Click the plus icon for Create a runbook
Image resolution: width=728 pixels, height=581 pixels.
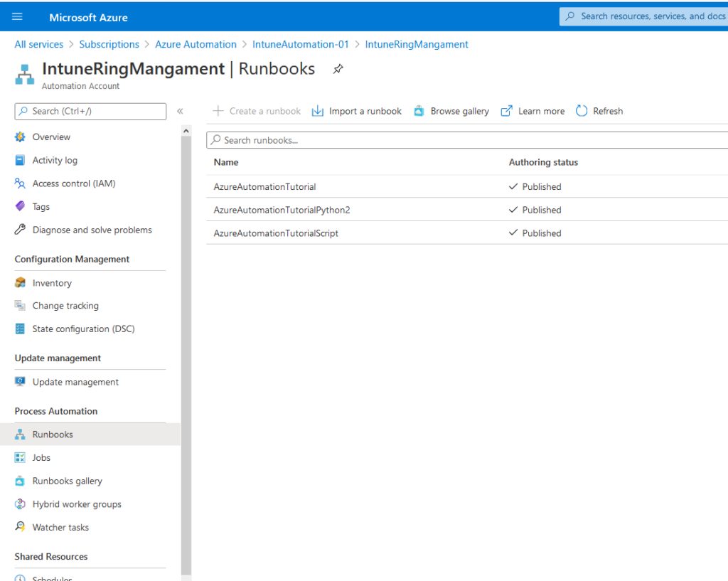pos(218,111)
